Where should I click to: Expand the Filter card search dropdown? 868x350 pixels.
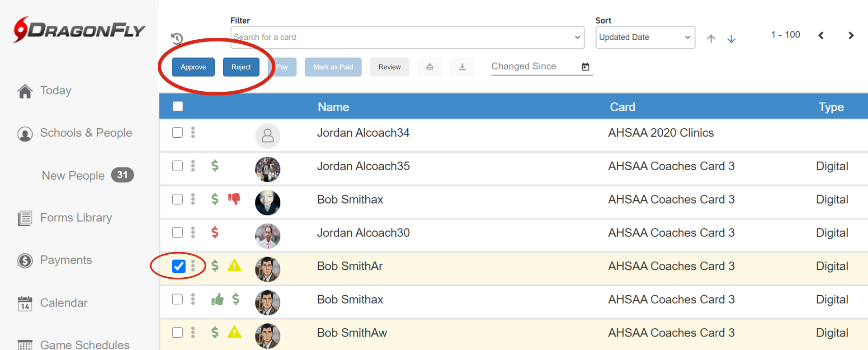click(577, 37)
